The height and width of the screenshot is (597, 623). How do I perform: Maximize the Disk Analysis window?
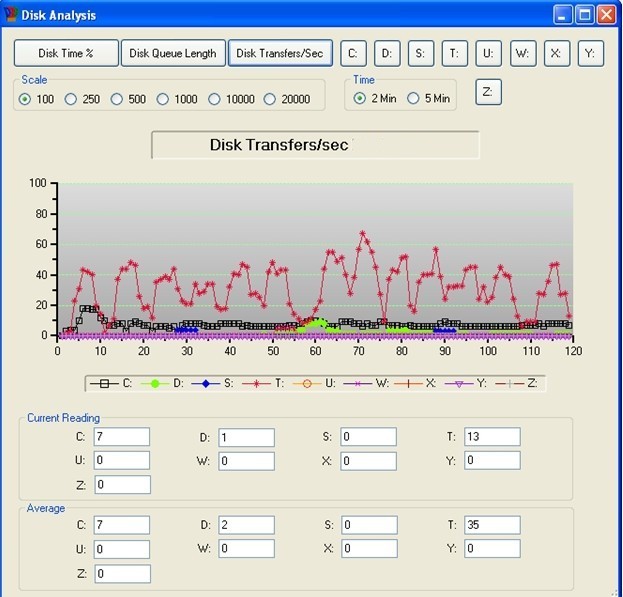pyautogui.click(x=584, y=15)
